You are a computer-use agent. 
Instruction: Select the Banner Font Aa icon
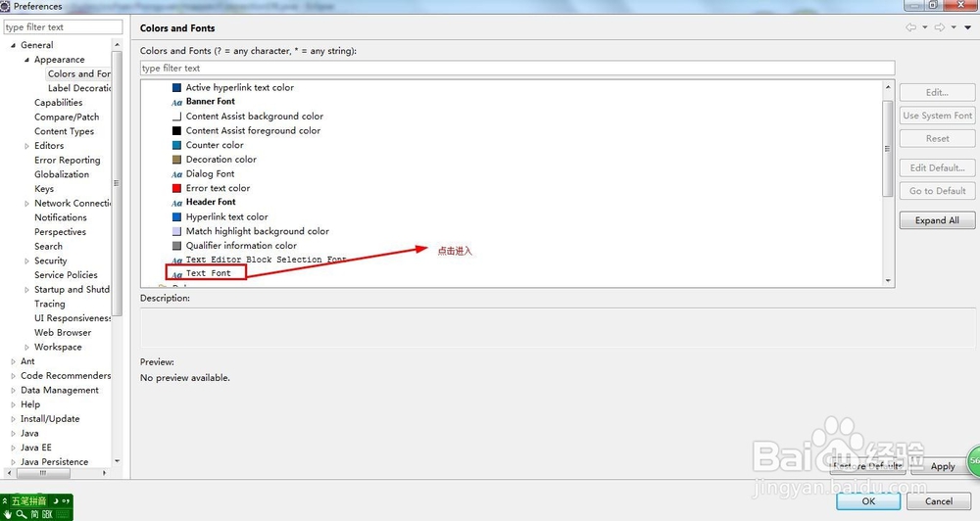(x=176, y=102)
